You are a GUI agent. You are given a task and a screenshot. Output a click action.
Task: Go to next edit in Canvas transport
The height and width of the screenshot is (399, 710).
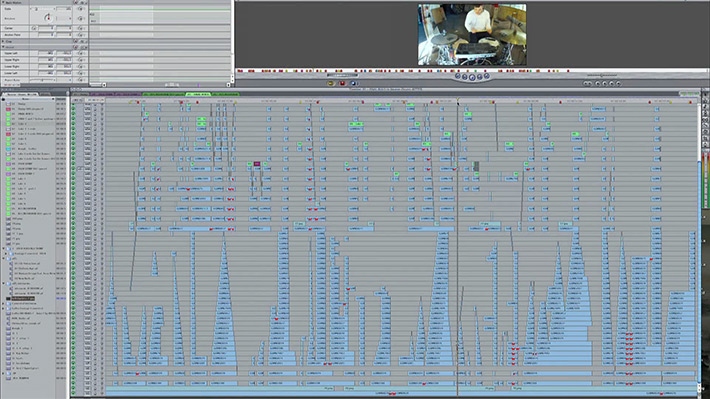click(486, 76)
